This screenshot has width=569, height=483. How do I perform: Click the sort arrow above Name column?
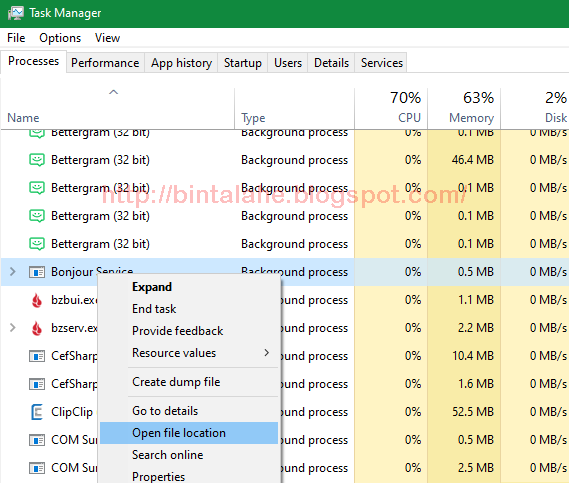[x=114, y=92]
